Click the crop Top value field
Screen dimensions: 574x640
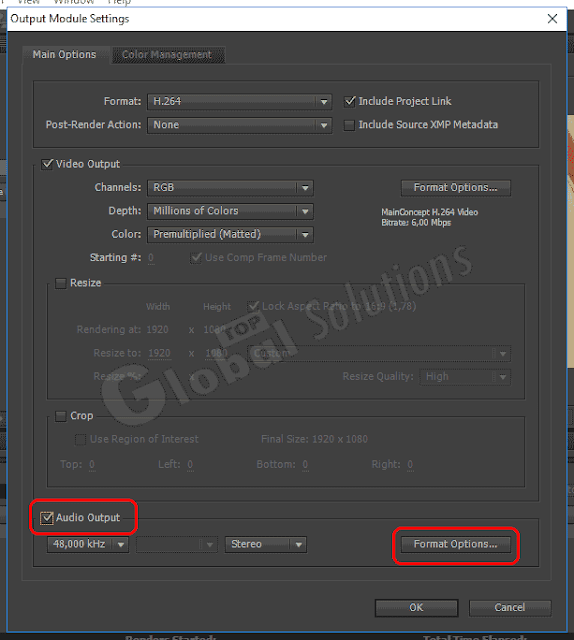(92, 464)
